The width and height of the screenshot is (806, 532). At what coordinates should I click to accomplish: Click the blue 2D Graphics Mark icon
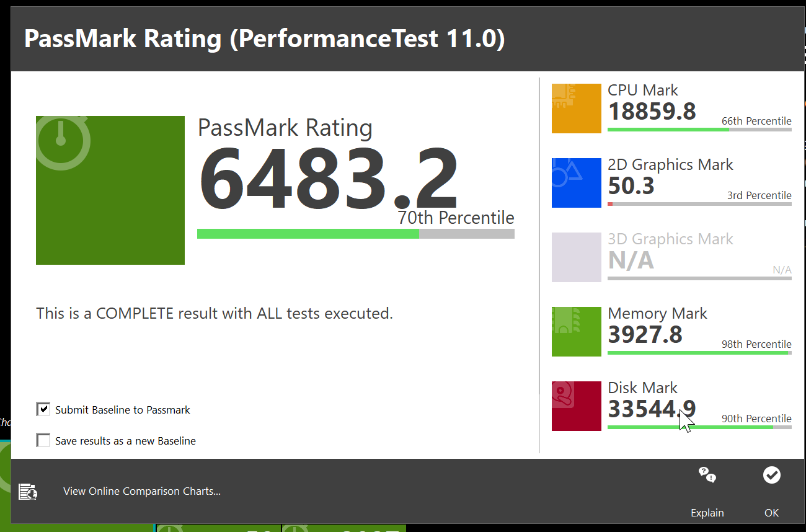coord(577,183)
